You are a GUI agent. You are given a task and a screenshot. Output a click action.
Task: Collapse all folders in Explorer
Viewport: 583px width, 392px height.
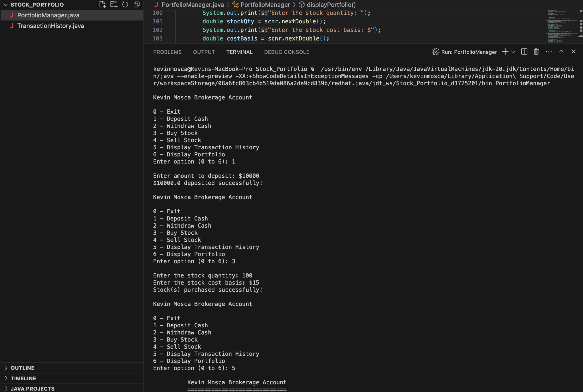pos(136,5)
